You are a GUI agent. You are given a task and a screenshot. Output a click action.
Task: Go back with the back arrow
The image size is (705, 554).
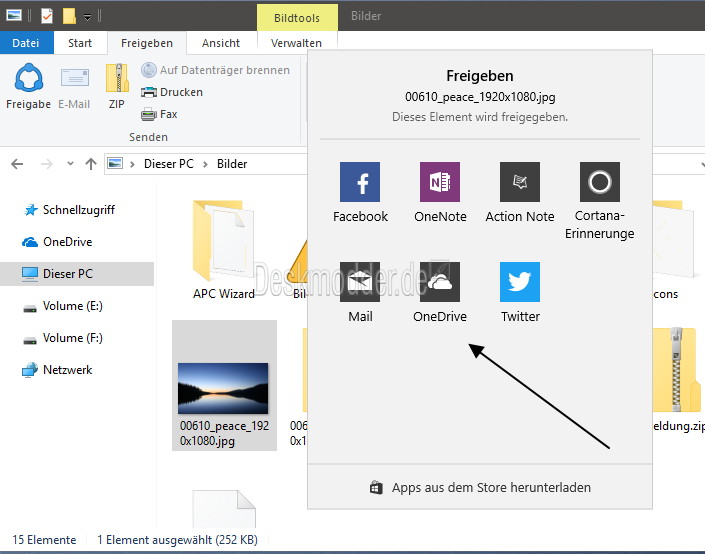point(17,164)
